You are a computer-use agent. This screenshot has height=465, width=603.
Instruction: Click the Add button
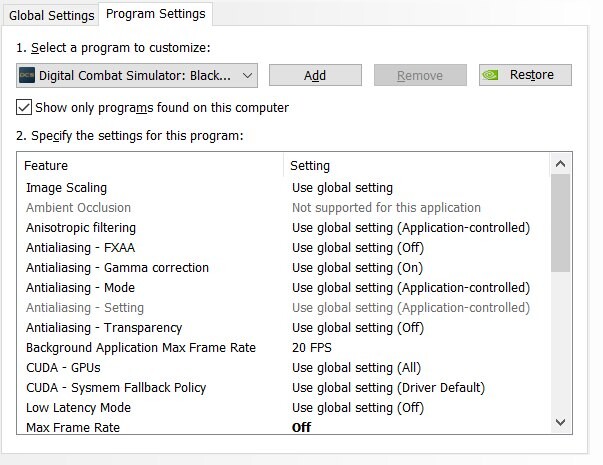coord(315,75)
